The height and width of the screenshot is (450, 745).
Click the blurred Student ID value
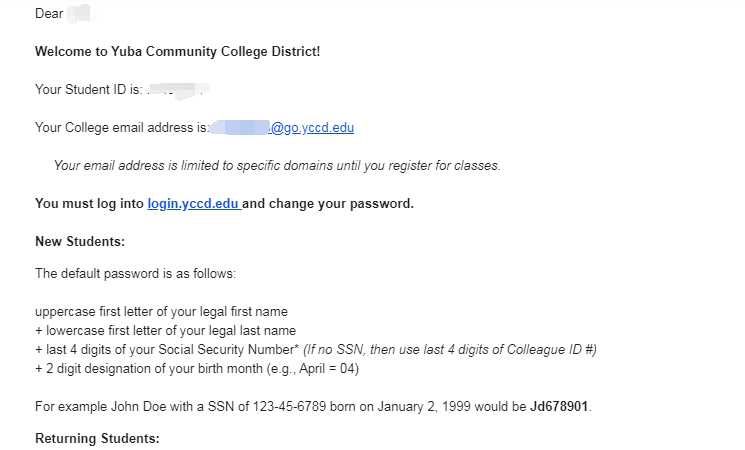(178, 90)
